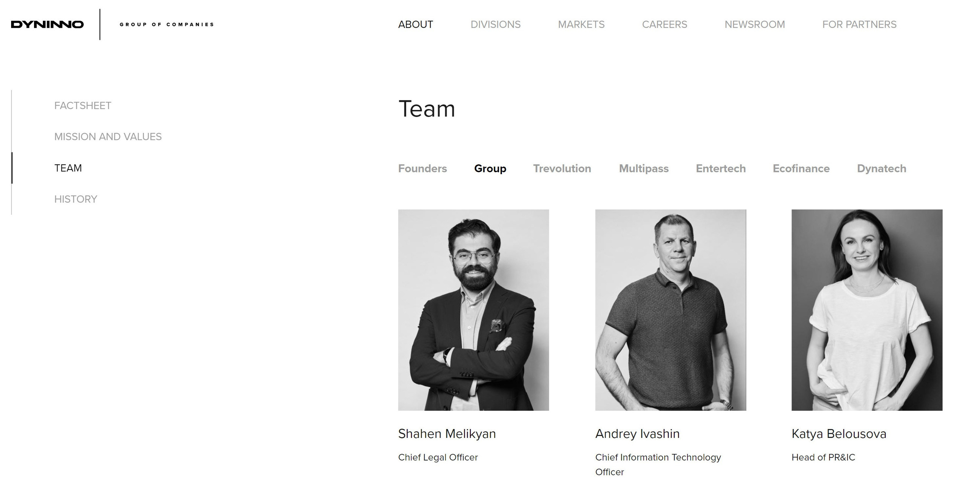Switch to the Trevolution tab
The image size is (980, 490).
[x=562, y=168]
